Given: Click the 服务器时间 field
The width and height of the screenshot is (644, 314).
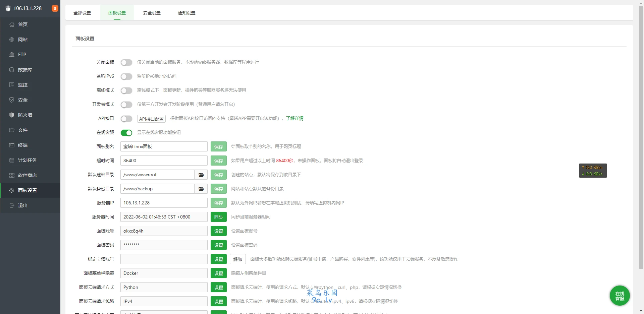Looking at the screenshot, I should click(x=164, y=217).
